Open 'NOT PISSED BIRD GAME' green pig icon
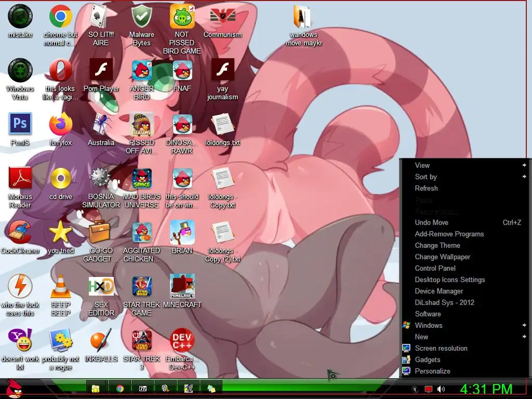Image resolution: width=532 pixels, height=399 pixels. tap(182, 29)
